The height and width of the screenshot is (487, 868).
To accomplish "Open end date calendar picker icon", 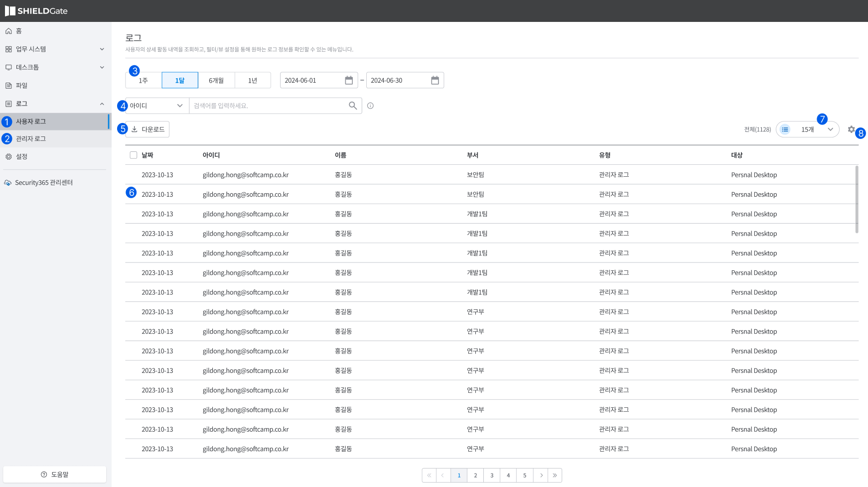I will 435,80.
